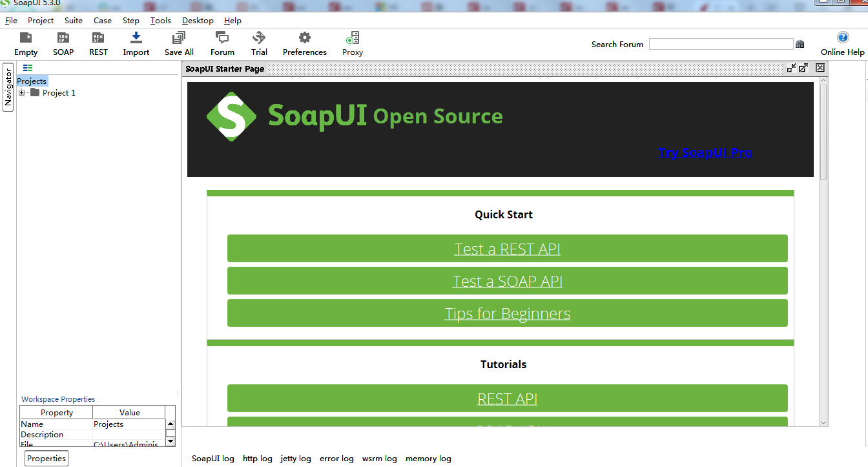The width and height of the screenshot is (868, 467).
Task: Open the Tools menu
Action: [161, 21]
